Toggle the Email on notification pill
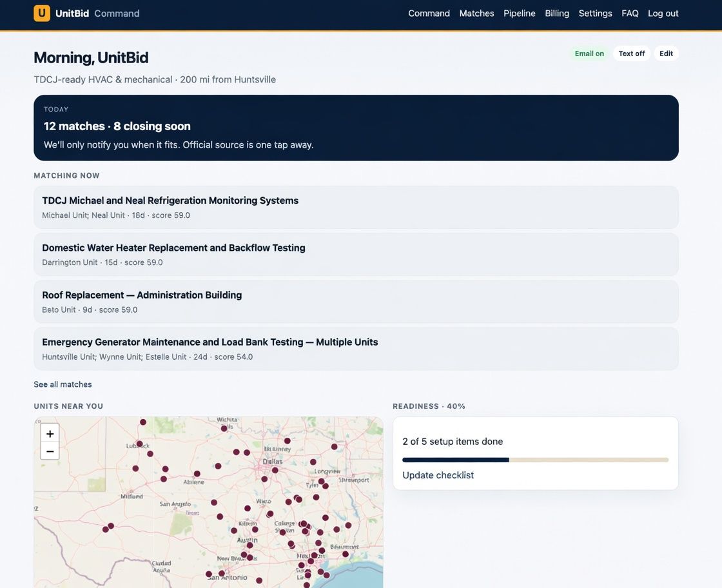 point(589,54)
